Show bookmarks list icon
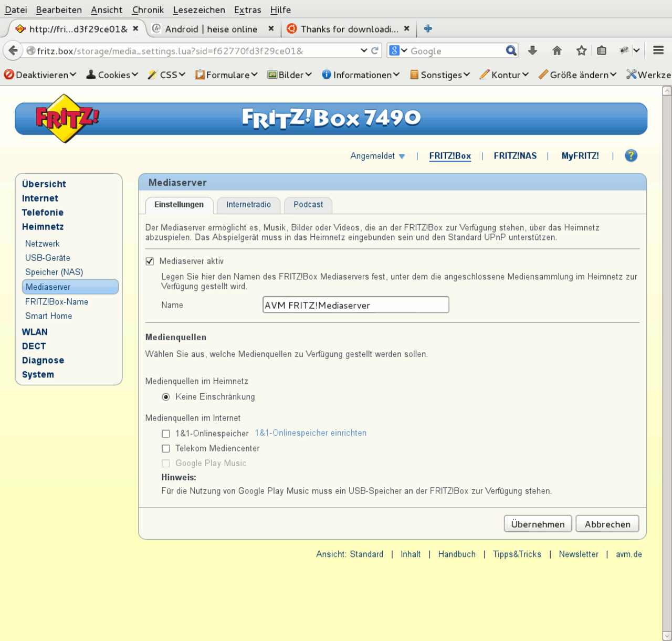 point(602,50)
